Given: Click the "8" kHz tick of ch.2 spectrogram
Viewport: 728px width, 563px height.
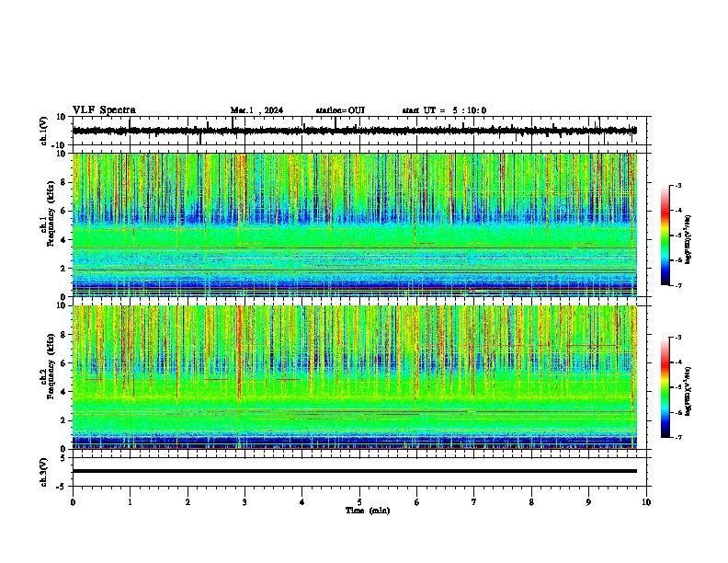Looking at the screenshot, I should tap(63, 335).
